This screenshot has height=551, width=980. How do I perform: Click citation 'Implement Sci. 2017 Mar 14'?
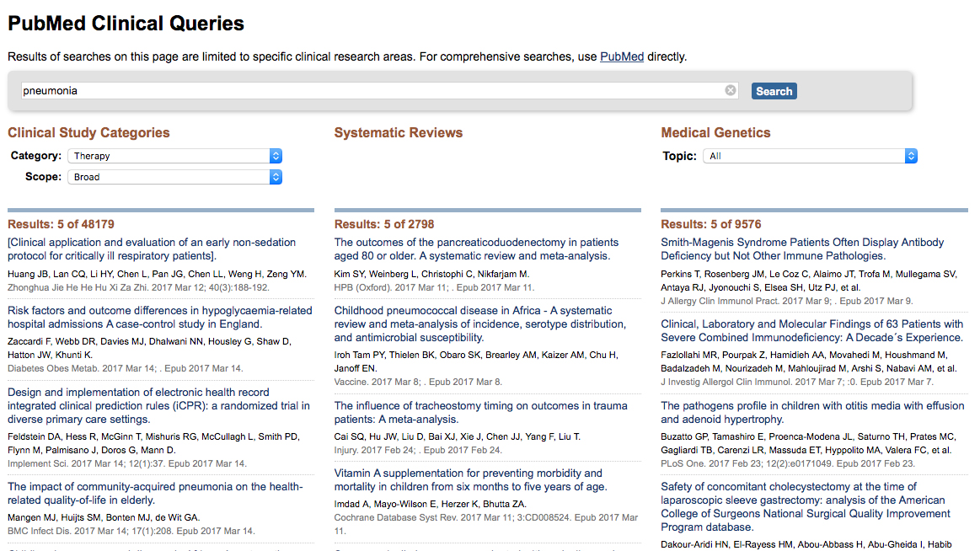coord(127,464)
